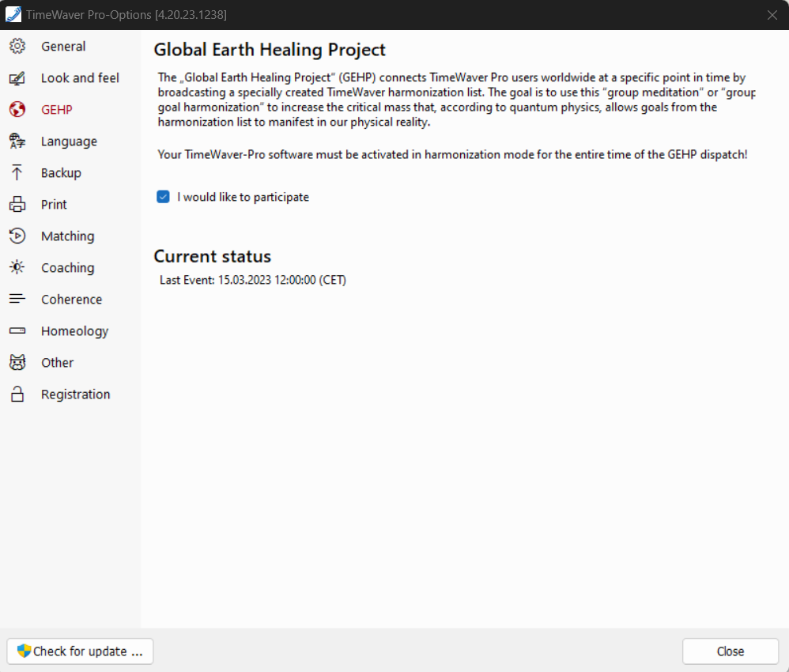Image resolution: width=789 pixels, height=672 pixels.
Task: Switch to Look and feel settings
Action: (80, 78)
